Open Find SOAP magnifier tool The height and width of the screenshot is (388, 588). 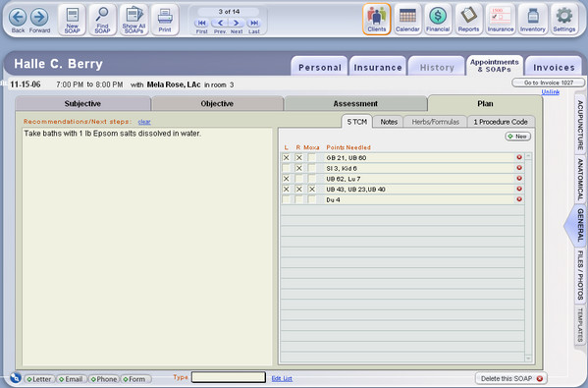(x=102, y=20)
